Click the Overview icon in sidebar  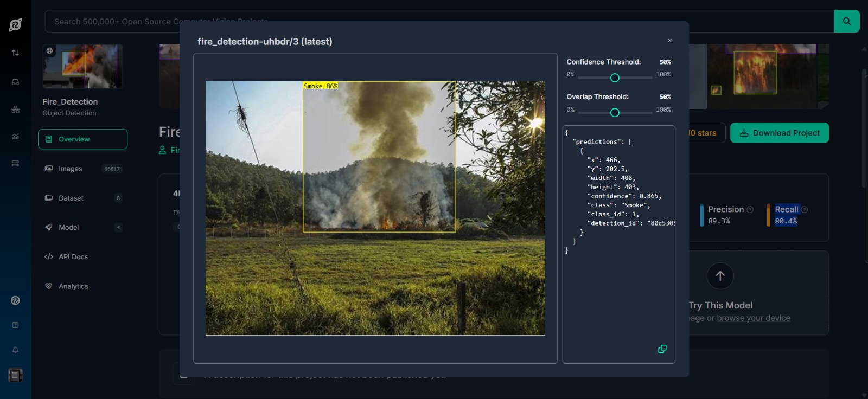click(x=49, y=139)
